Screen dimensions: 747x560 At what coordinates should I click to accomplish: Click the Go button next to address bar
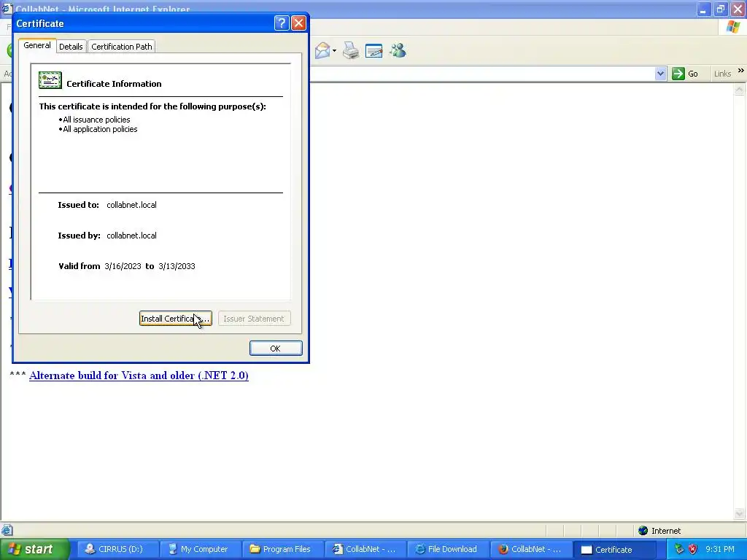coord(685,74)
